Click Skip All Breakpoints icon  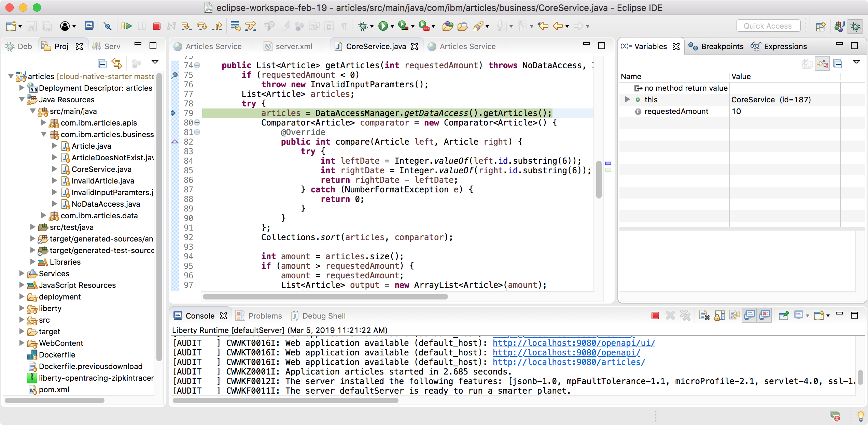click(107, 26)
